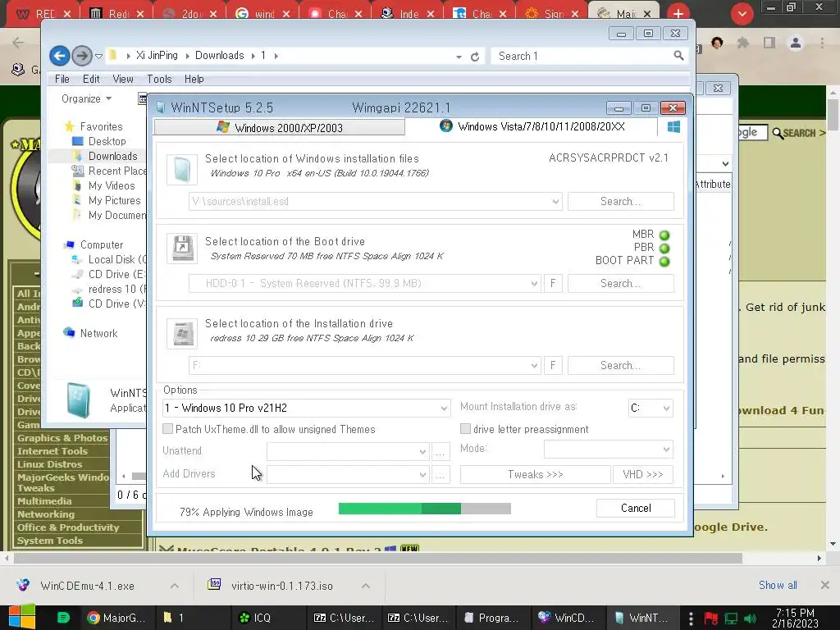
Task: Browse for Unattend file with ... button
Action: tap(440, 452)
